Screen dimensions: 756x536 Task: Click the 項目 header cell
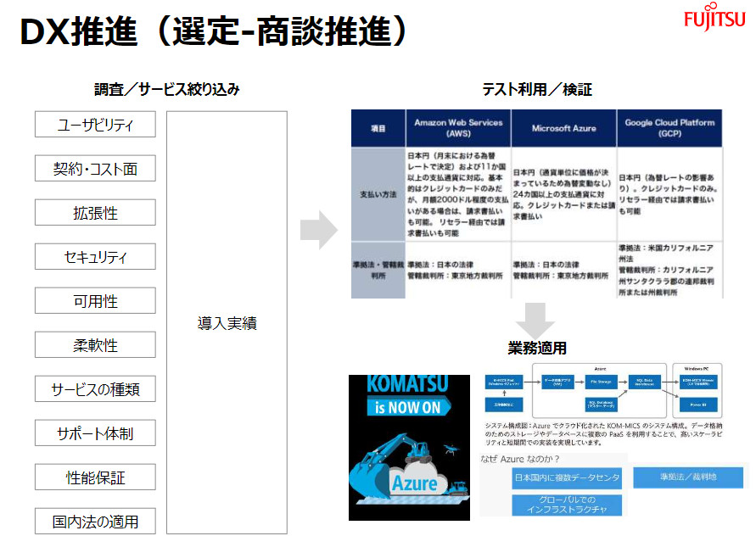click(378, 128)
